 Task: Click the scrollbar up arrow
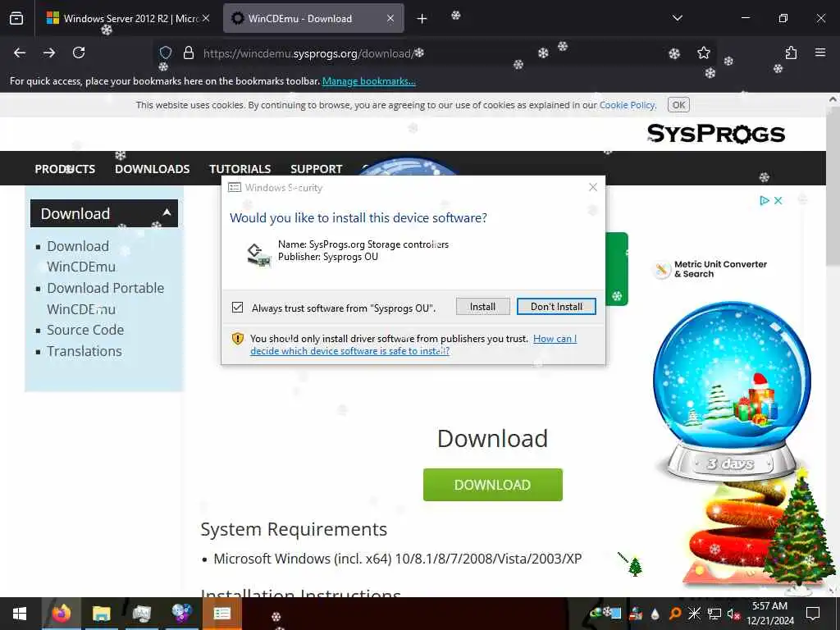833,99
